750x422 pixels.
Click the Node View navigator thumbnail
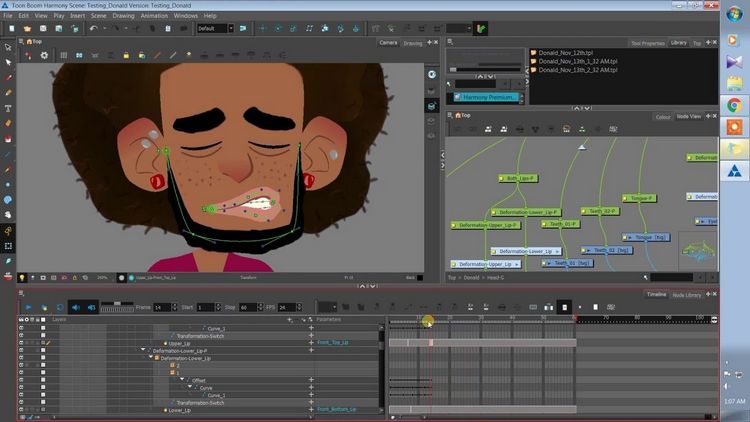[x=698, y=250]
